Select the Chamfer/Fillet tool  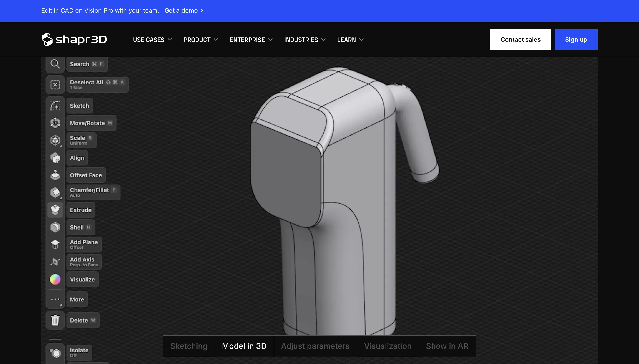(89, 190)
